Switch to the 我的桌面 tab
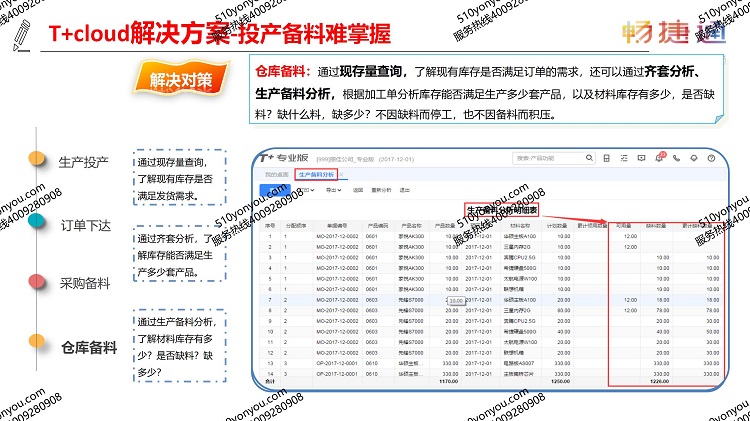The width and height of the screenshot is (750, 421). coord(275,174)
